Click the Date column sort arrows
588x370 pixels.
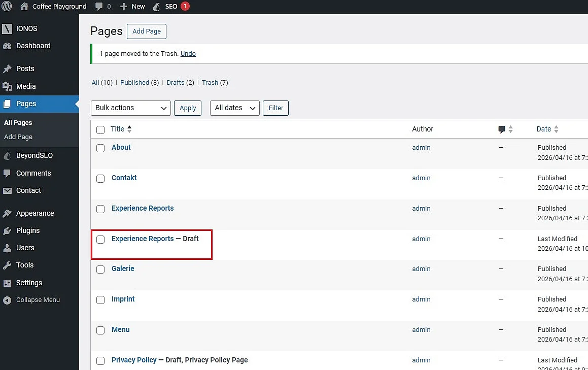(556, 129)
